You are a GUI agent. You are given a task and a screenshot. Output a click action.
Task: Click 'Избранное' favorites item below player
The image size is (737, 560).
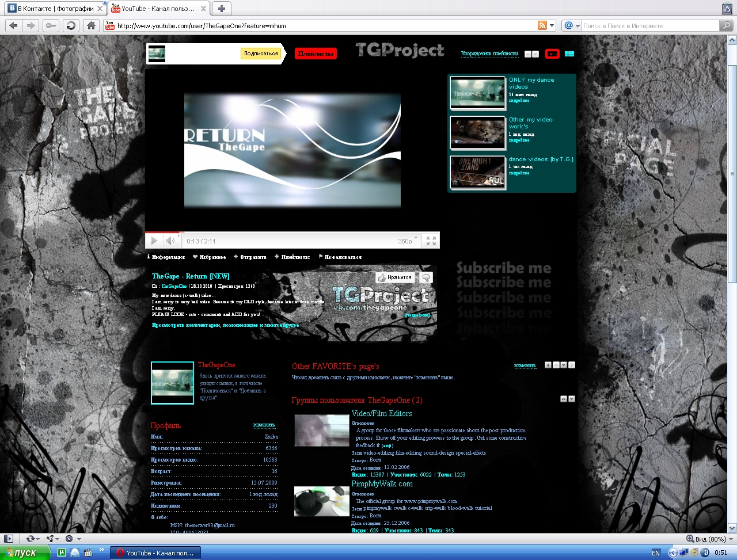pyautogui.click(x=210, y=257)
